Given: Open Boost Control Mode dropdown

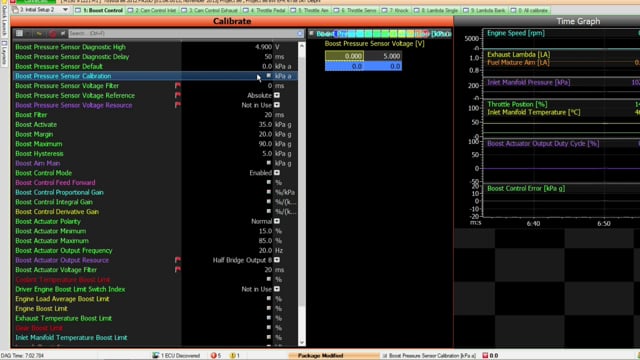Looking at the screenshot, I should click(x=277, y=173).
